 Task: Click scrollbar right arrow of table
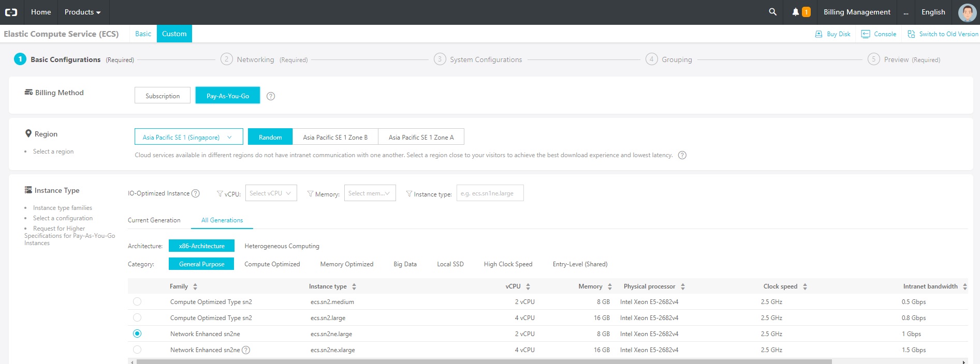coord(963,362)
